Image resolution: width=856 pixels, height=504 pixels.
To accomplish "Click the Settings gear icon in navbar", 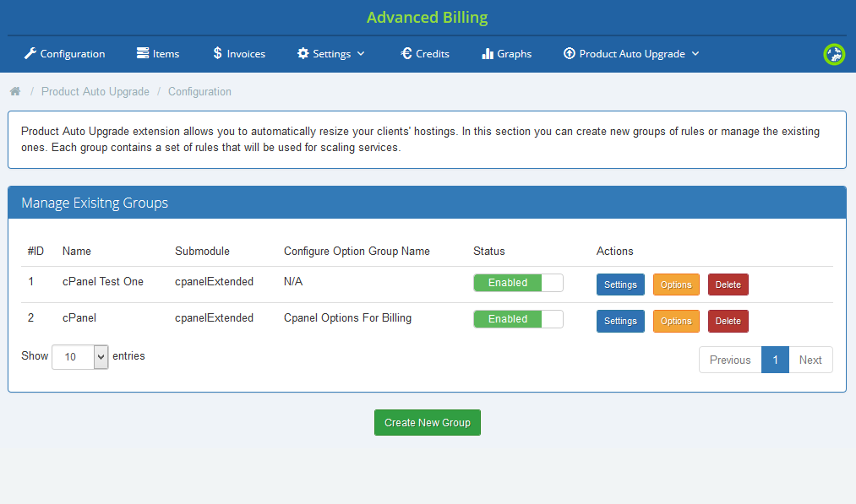I will pyautogui.click(x=303, y=53).
